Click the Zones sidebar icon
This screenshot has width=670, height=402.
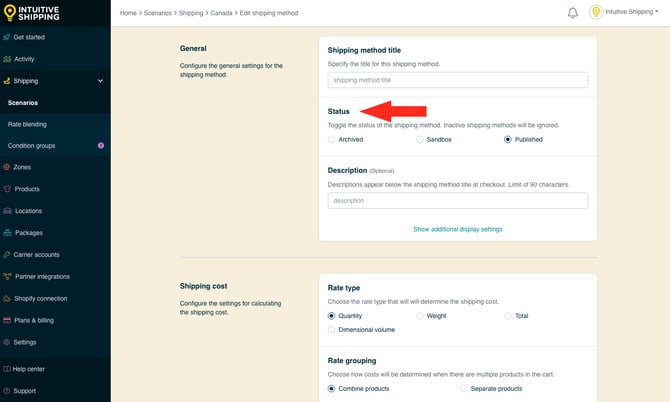[x=6, y=167]
